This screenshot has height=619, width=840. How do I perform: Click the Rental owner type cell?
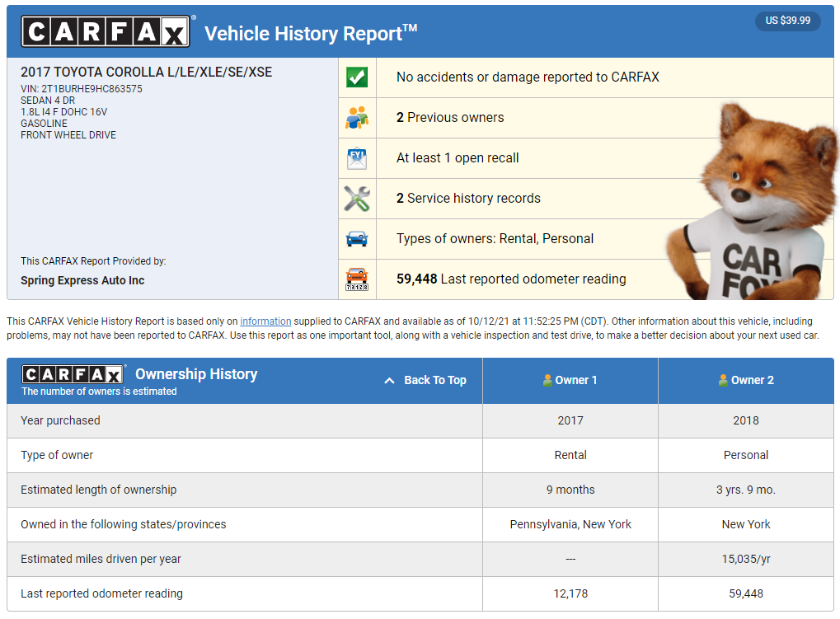coord(570,455)
